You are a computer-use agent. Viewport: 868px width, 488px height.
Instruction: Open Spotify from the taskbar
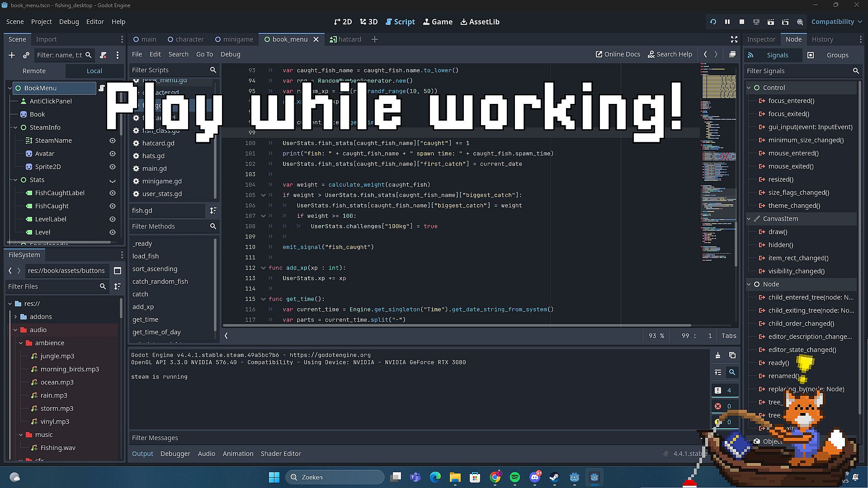coord(514,477)
